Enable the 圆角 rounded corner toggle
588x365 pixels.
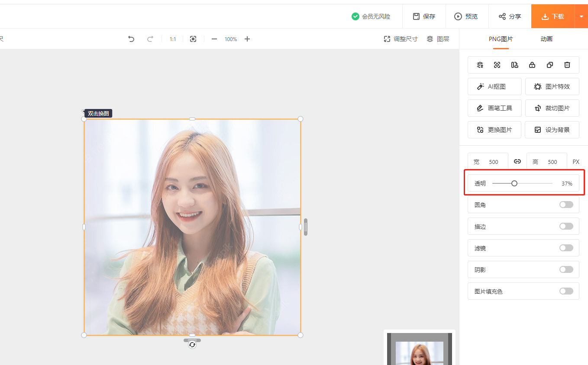tap(566, 205)
